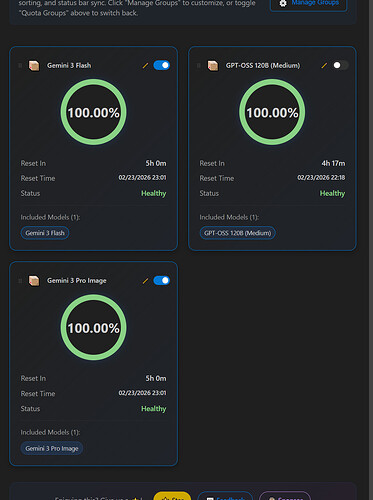Click the GPT-OSS 120B 100.00% quota ring
This screenshot has height=500, width=373.
coord(272,112)
